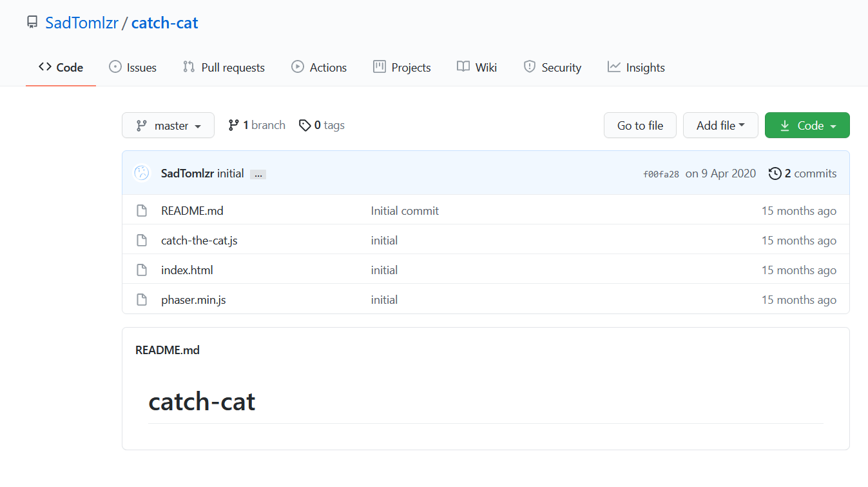Viewport: 868px width, 487px height.
Task: Open 'initial' commit link for index.html
Action: click(384, 270)
